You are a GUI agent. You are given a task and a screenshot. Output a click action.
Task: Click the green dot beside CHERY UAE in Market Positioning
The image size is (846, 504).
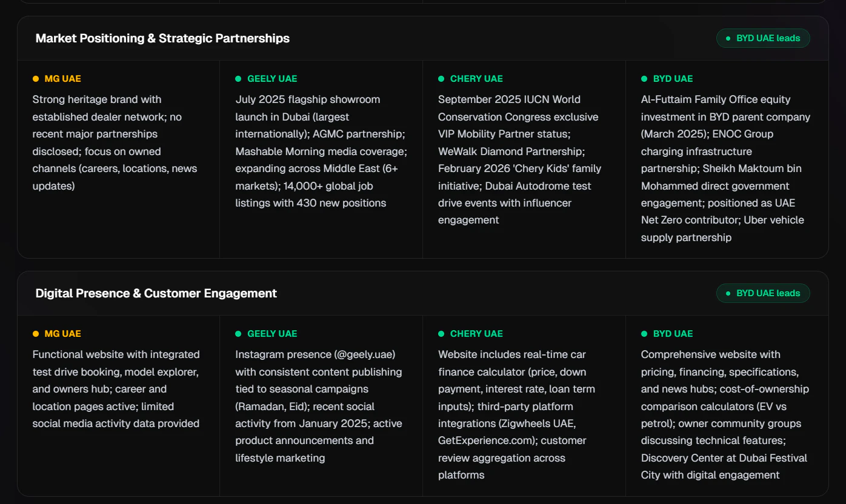[x=441, y=79]
